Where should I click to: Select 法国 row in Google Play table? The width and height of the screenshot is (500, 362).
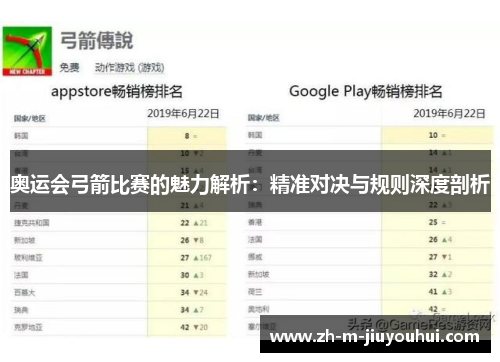tap(370, 239)
